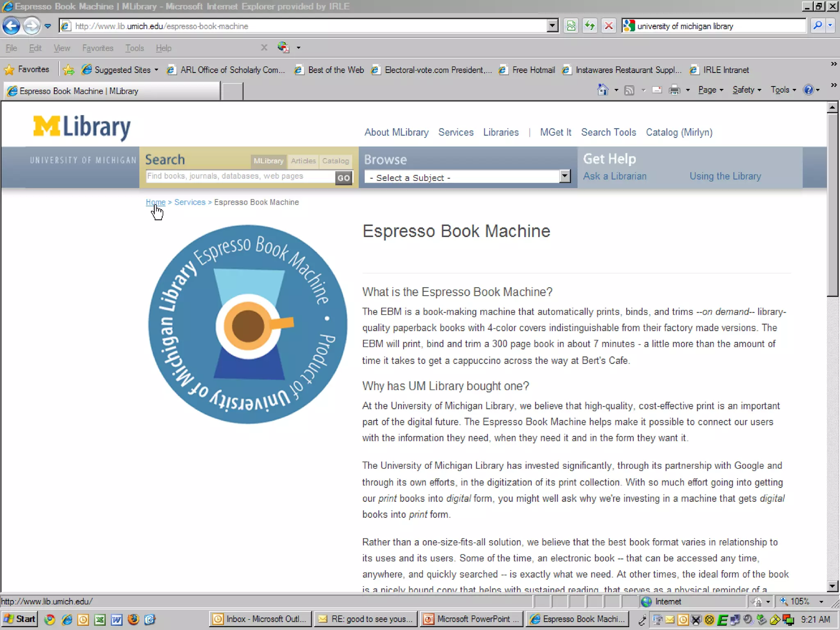Click the RSS feeds icon
The height and width of the screenshot is (630, 840).
click(629, 90)
